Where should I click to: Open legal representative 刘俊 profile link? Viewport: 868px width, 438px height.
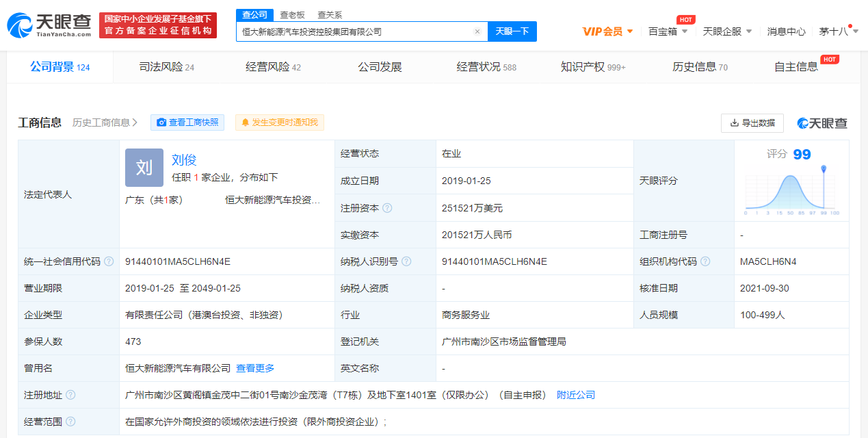184,160
